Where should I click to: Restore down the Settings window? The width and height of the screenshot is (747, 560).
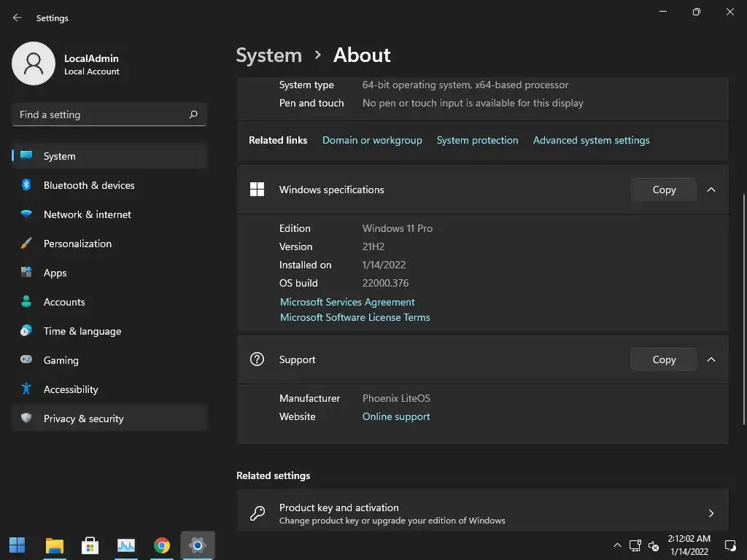click(696, 12)
